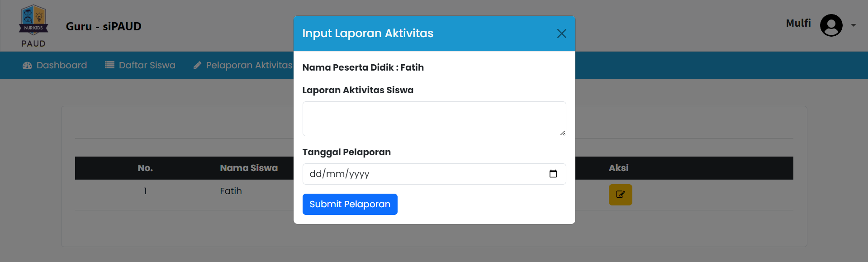Click the Mulfi username label

pyautogui.click(x=798, y=23)
